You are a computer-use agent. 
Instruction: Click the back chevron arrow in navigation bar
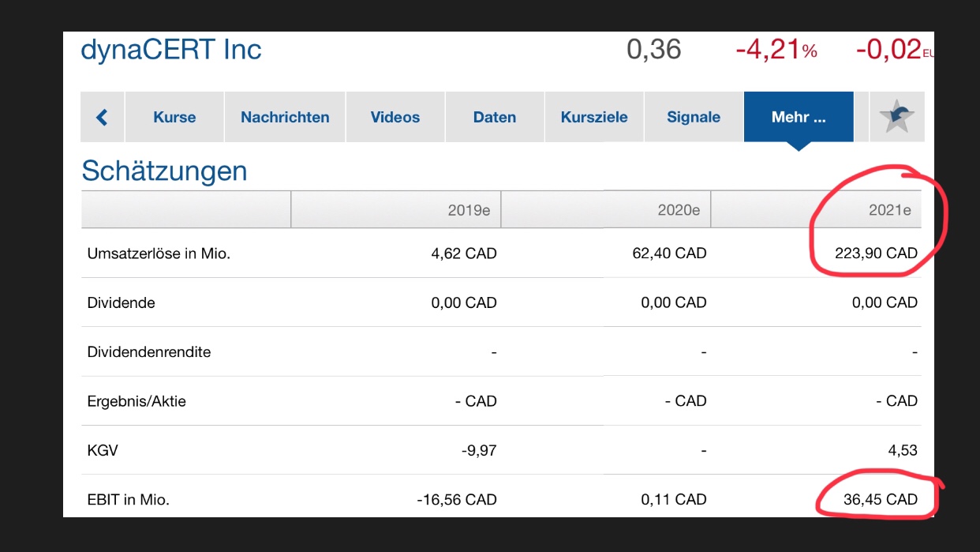tap(102, 117)
